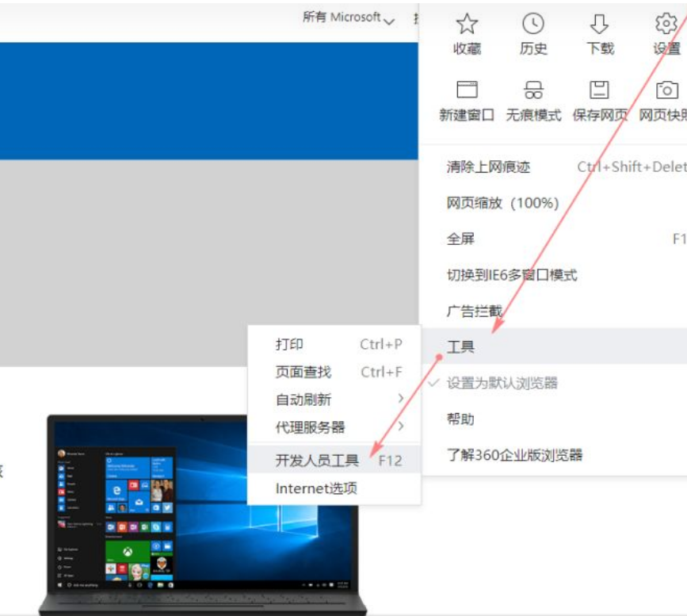Viewport: 687px width, 616px height.
Task: Click the 网页快照 camera icon
Action: [667, 90]
